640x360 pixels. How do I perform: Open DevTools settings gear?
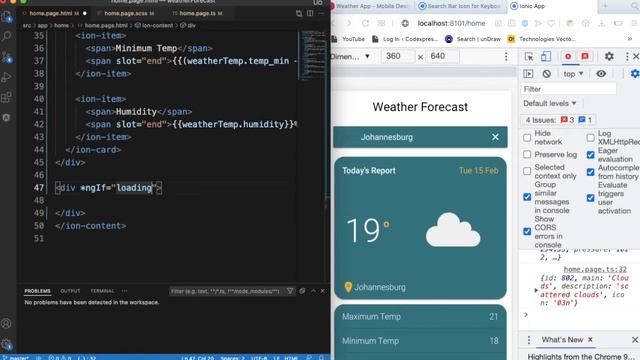point(609,56)
